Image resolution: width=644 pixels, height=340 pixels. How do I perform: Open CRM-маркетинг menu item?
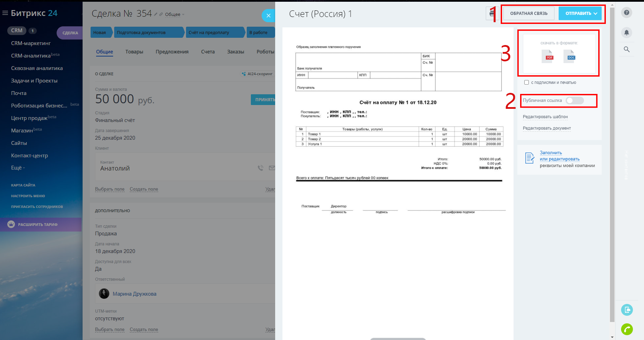[31, 43]
